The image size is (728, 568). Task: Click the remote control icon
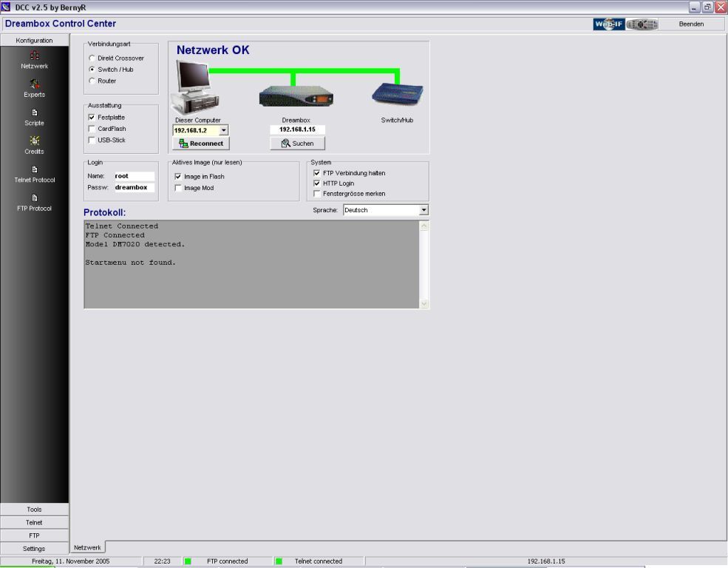click(642, 24)
